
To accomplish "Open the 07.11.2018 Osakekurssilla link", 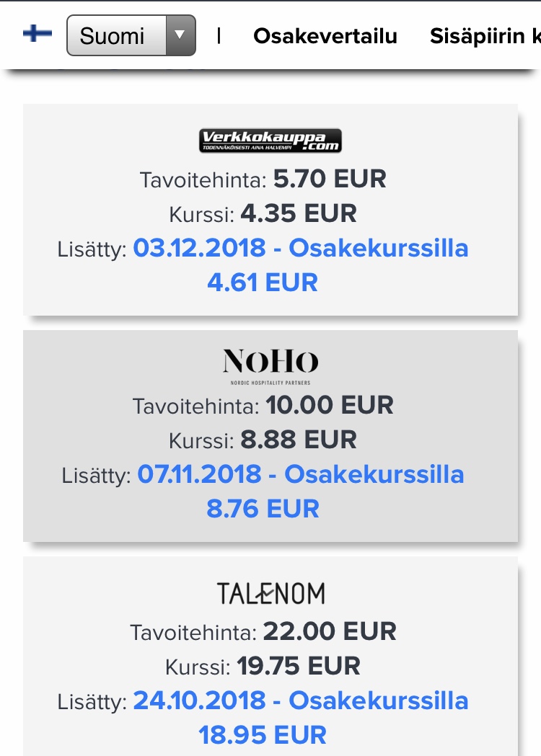I will (x=301, y=474).
